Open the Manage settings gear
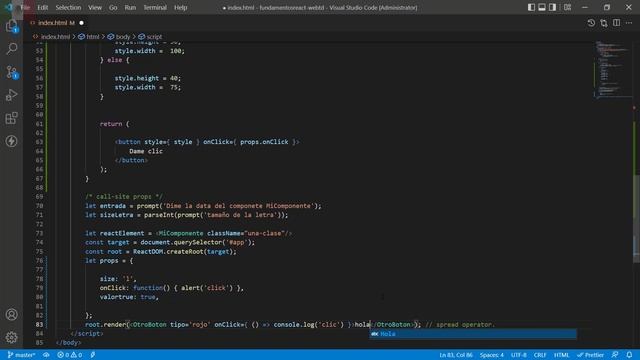The image size is (640, 360). [x=11, y=338]
